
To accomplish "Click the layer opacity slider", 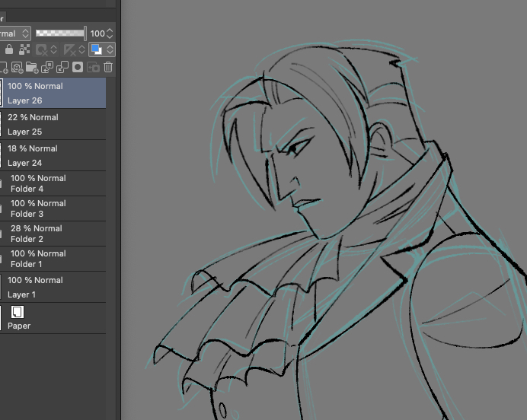I will click(x=61, y=33).
